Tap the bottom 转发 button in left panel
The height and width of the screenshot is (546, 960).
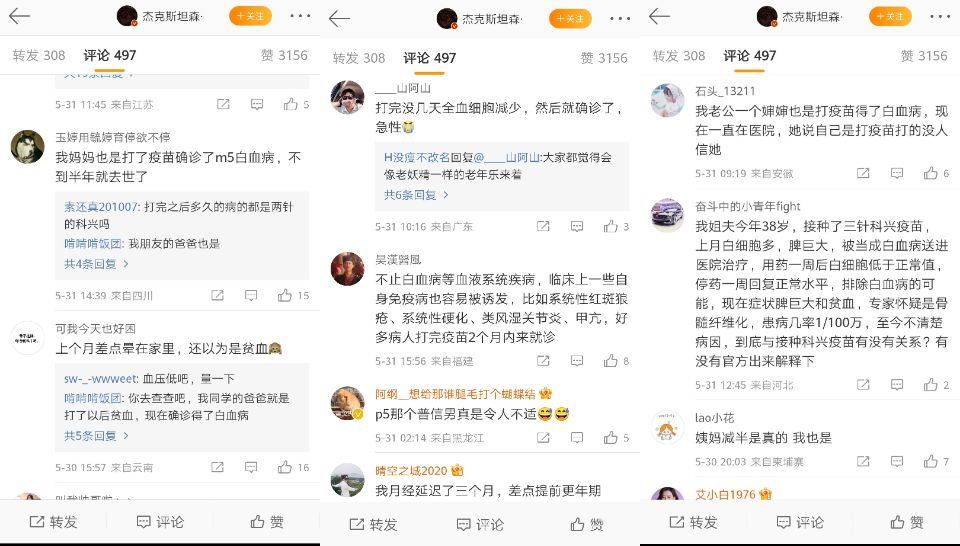point(53,522)
